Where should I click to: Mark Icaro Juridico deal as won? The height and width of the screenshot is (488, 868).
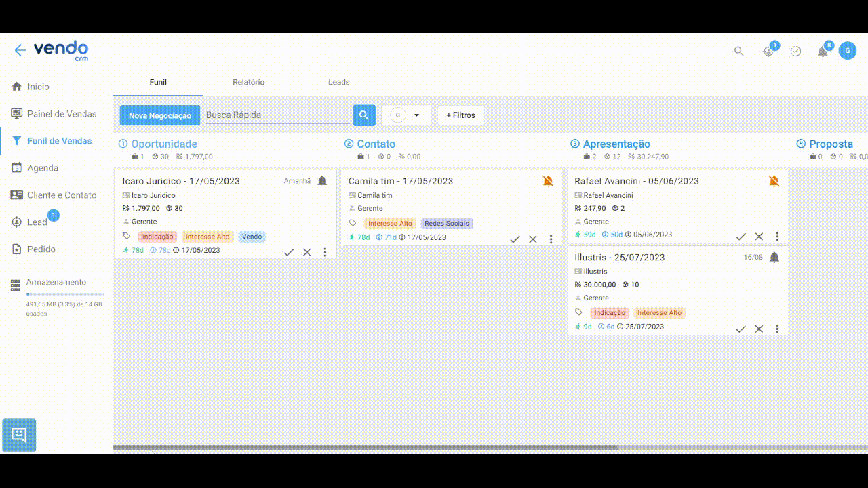(289, 252)
